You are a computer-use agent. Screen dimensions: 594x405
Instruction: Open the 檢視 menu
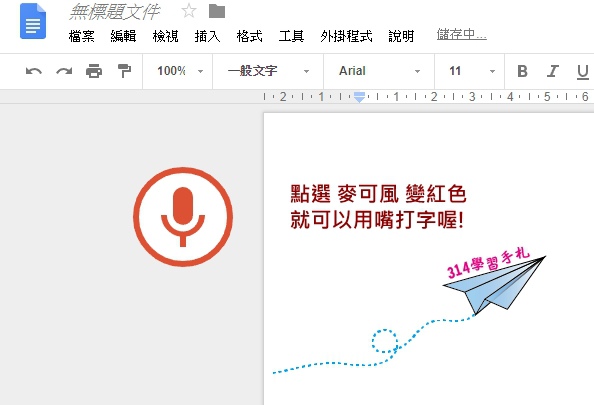(x=165, y=36)
